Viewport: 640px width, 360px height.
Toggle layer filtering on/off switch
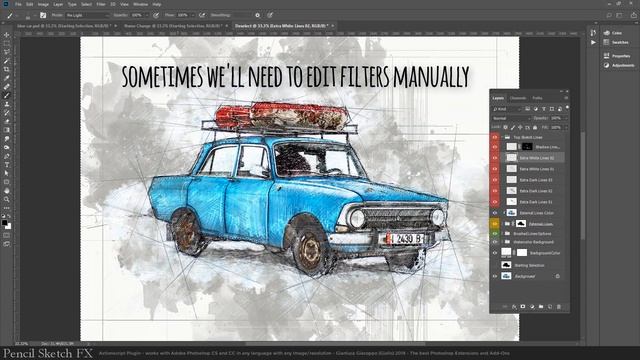click(567, 108)
